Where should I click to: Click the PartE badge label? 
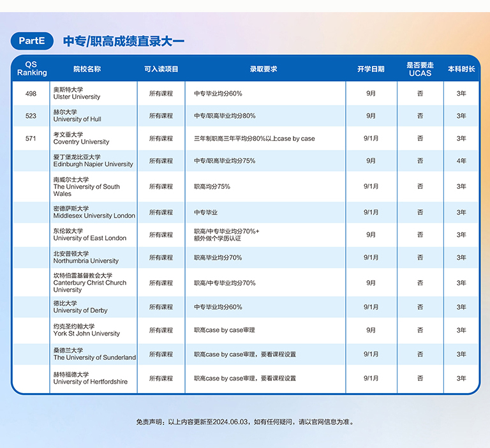coord(32,41)
